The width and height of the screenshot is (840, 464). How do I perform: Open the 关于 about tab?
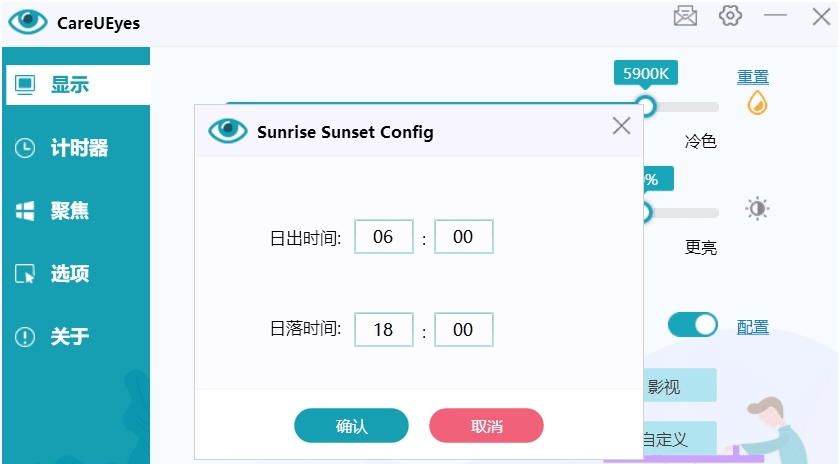pos(70,337)
